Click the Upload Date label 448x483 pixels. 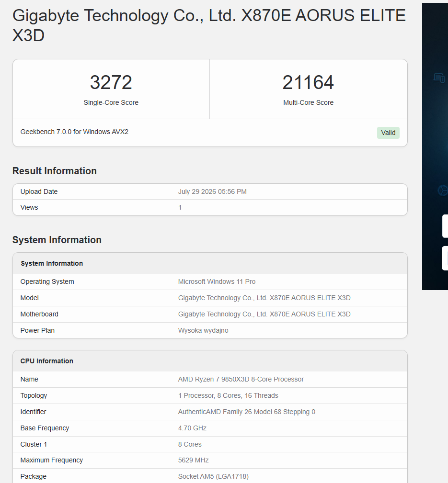tap(39, 191)
